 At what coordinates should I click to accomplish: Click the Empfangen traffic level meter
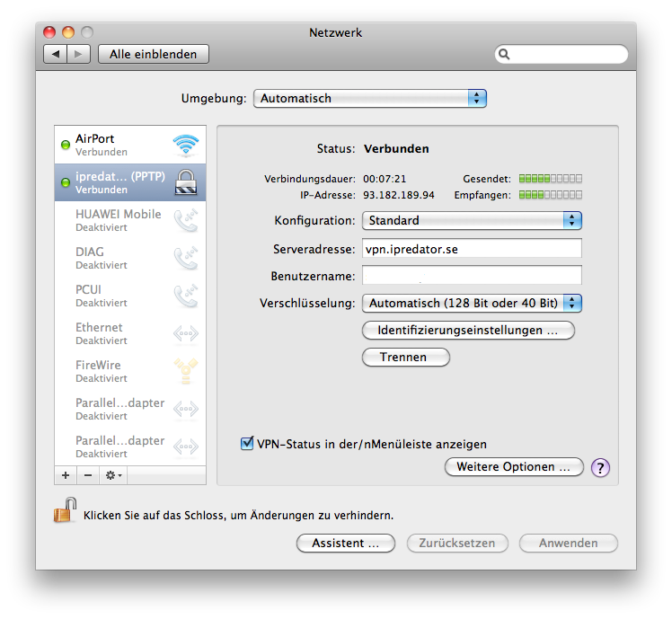[551, 195]
